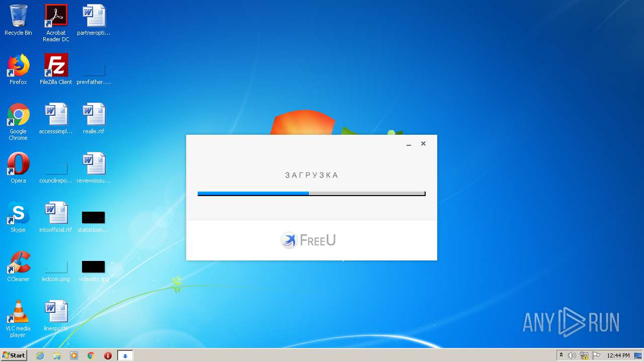Open the realle.rtf document
The width and height of the screenshot is (644, 362).
click(94, 119)
